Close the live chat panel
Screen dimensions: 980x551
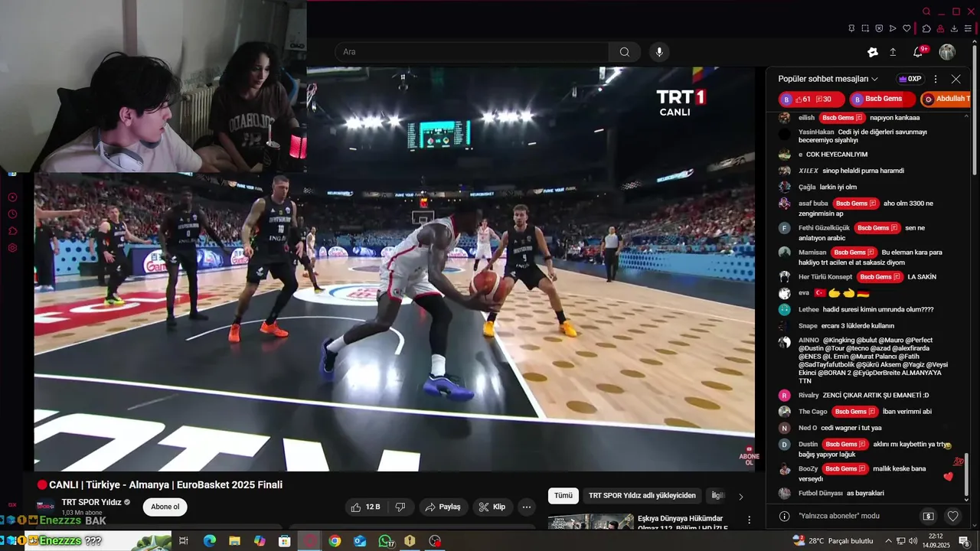pos(955,79)
